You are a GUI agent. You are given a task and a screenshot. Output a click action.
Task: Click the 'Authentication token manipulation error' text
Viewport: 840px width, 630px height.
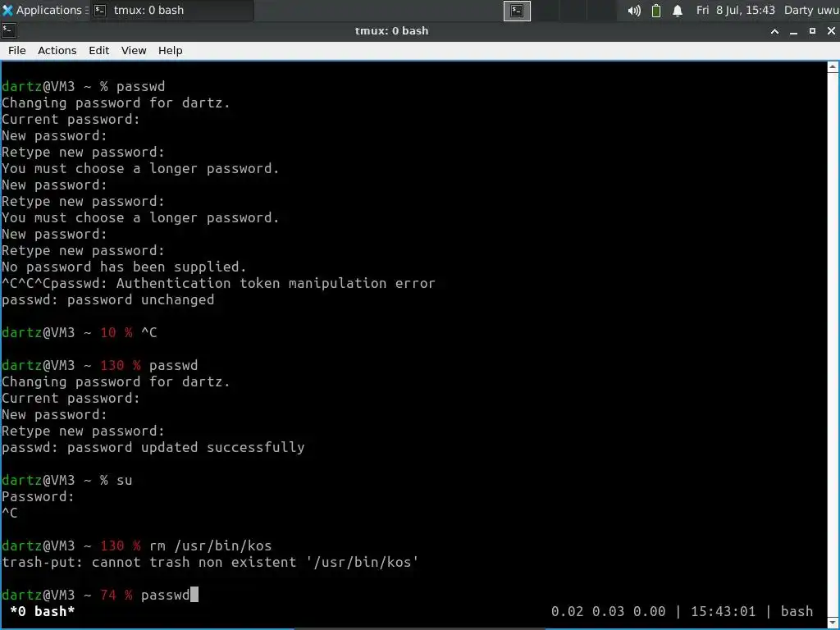pyautogui.click(x=276, y=283)
